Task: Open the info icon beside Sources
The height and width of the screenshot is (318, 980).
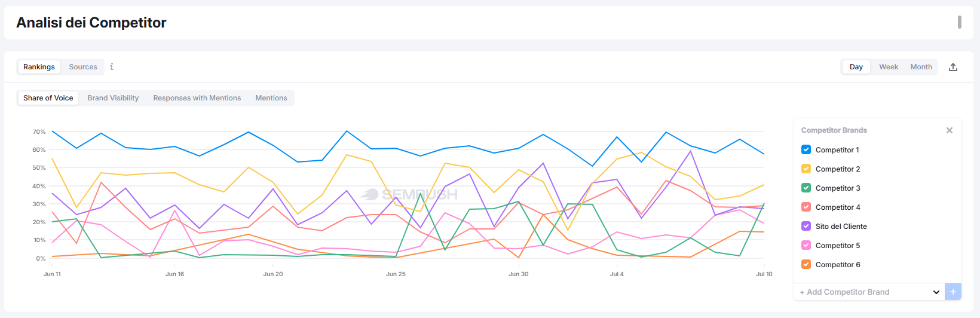Action: pyautogui.click(x=112, y=66)
